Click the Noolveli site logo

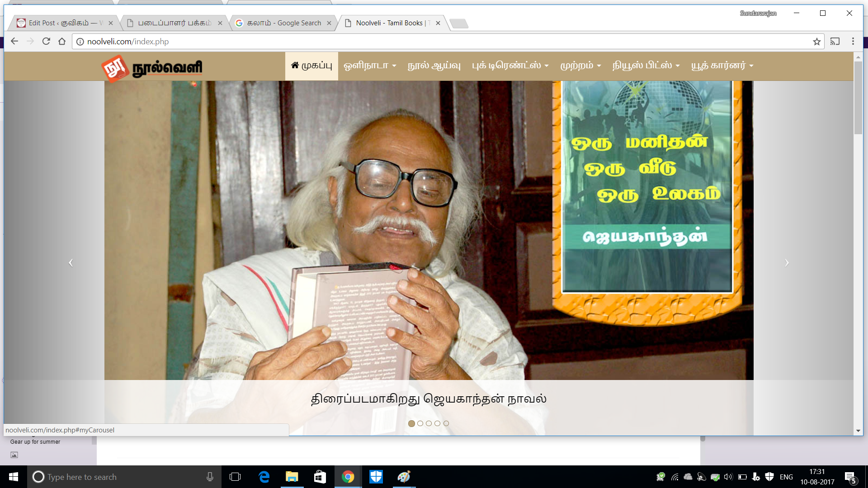152,68
